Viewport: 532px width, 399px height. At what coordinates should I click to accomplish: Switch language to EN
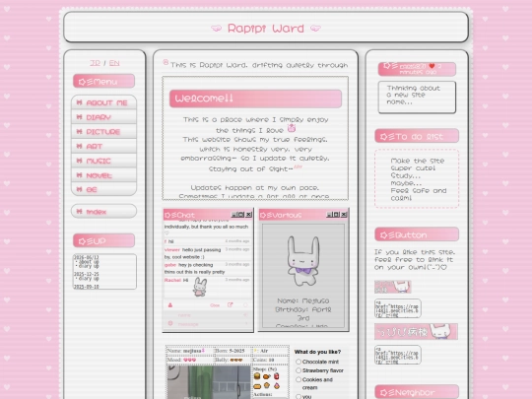coord(114,63)
